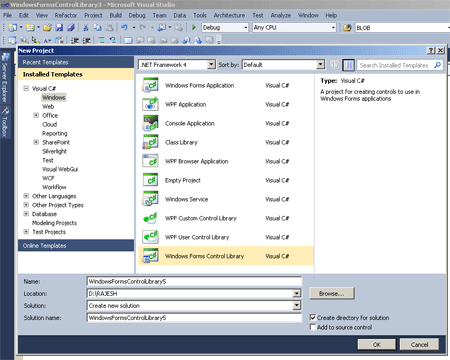
Task: Select the Empty Project template
Action: 226,180
